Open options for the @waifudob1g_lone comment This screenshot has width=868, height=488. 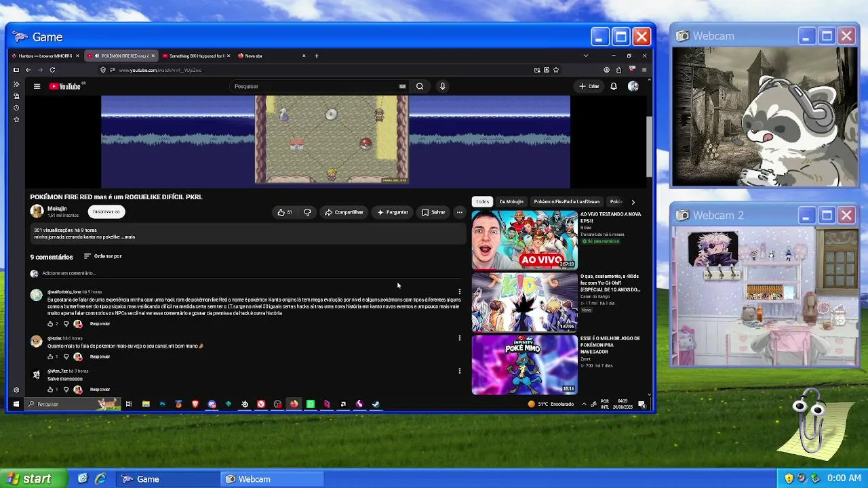[460, 292]
